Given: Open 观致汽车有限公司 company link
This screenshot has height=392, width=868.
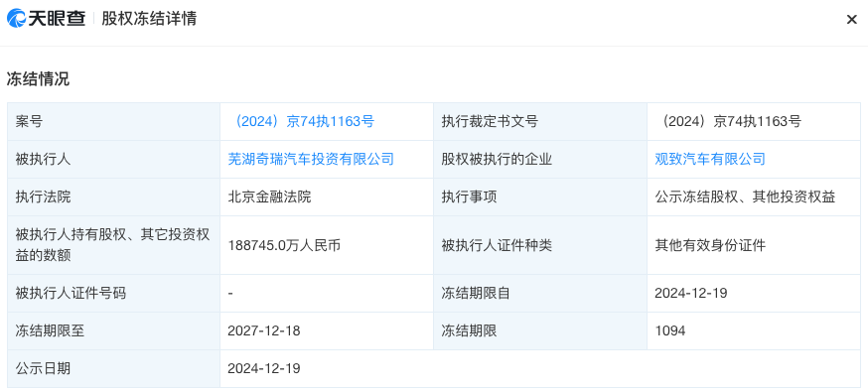Looking at the screenshot, I should coord(710,159).
